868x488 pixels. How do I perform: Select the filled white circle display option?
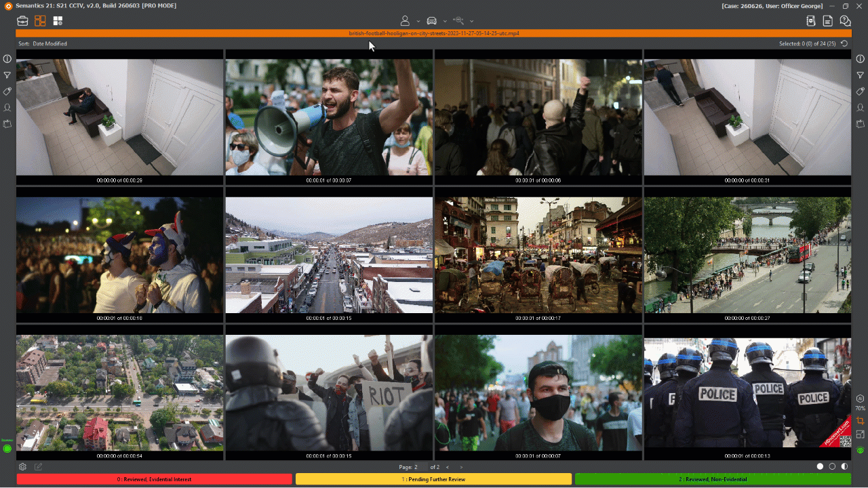820,466
